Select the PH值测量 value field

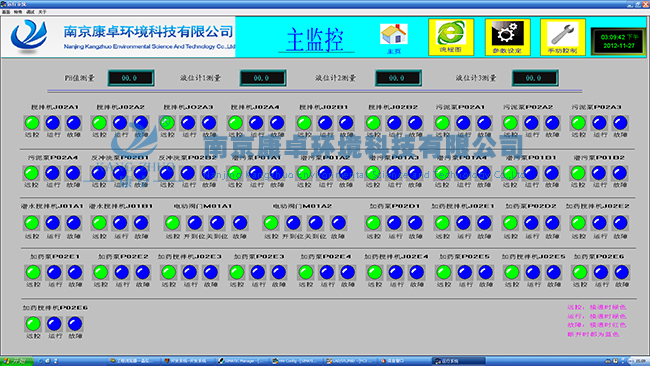[131, 78]
